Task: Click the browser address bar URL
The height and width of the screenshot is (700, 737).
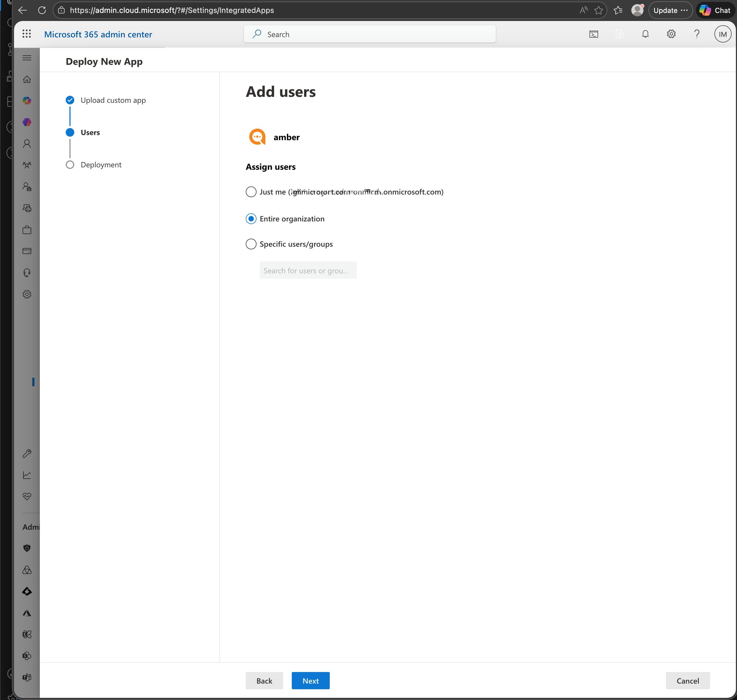Action: (x=172, y=10)
